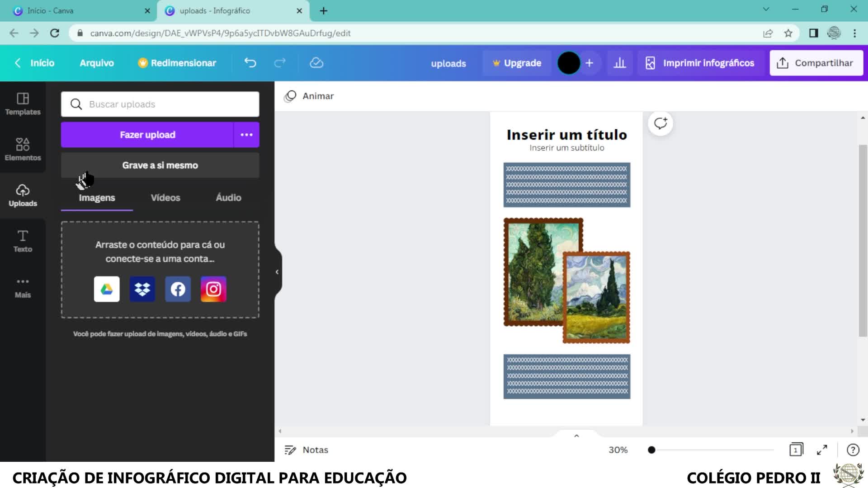Open a new browser tab

324,11
